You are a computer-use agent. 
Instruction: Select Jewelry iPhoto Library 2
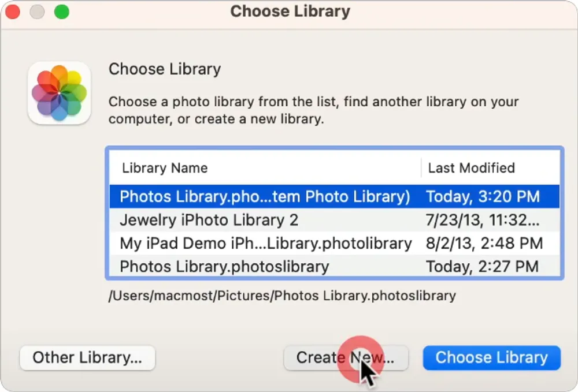tap(209, 220)
